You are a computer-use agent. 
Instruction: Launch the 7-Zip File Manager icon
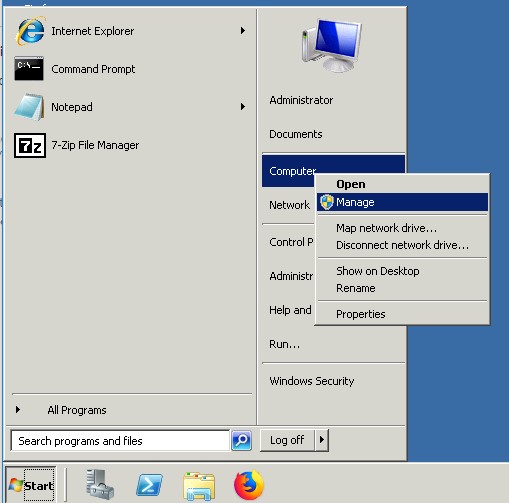pos(30,145)
